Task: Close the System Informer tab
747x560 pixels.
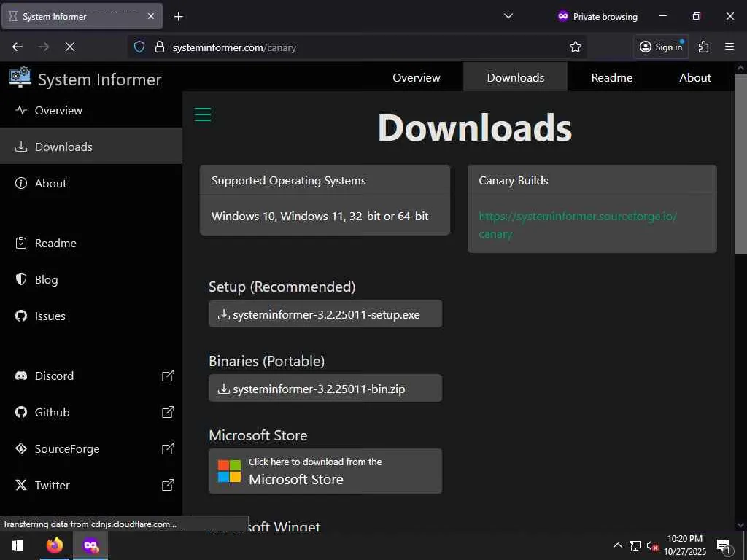Action: tap(150, 16)
